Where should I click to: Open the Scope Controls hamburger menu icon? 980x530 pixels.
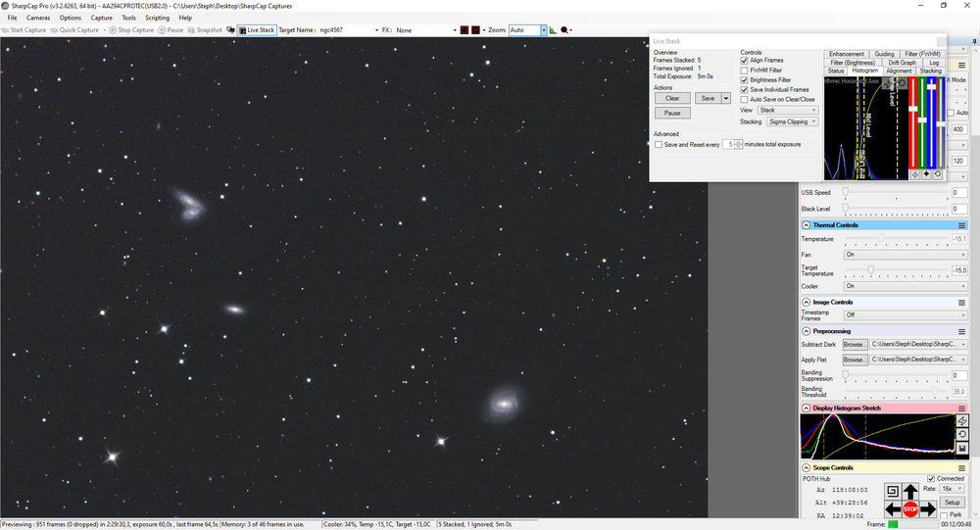962,468
